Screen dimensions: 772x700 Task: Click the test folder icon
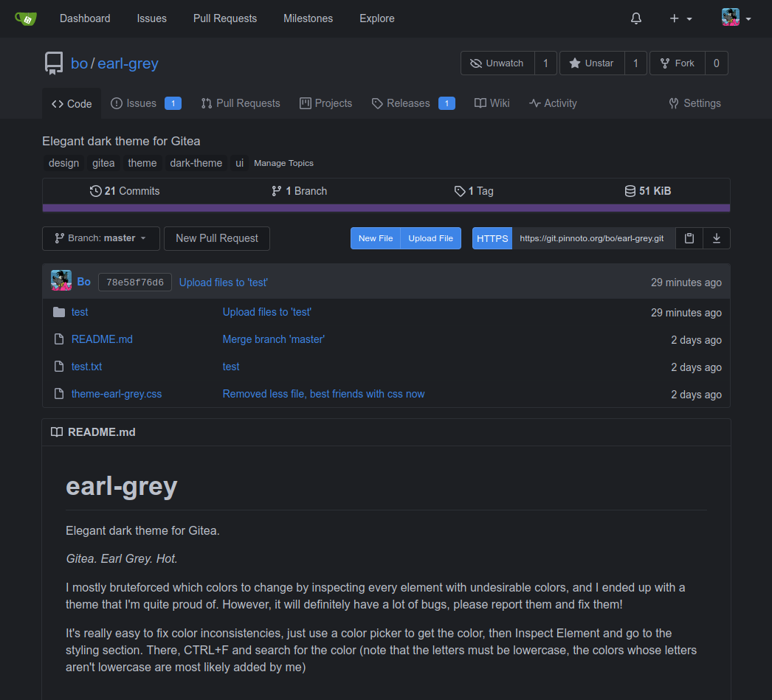pyautogui.click(x=59, y=312)
